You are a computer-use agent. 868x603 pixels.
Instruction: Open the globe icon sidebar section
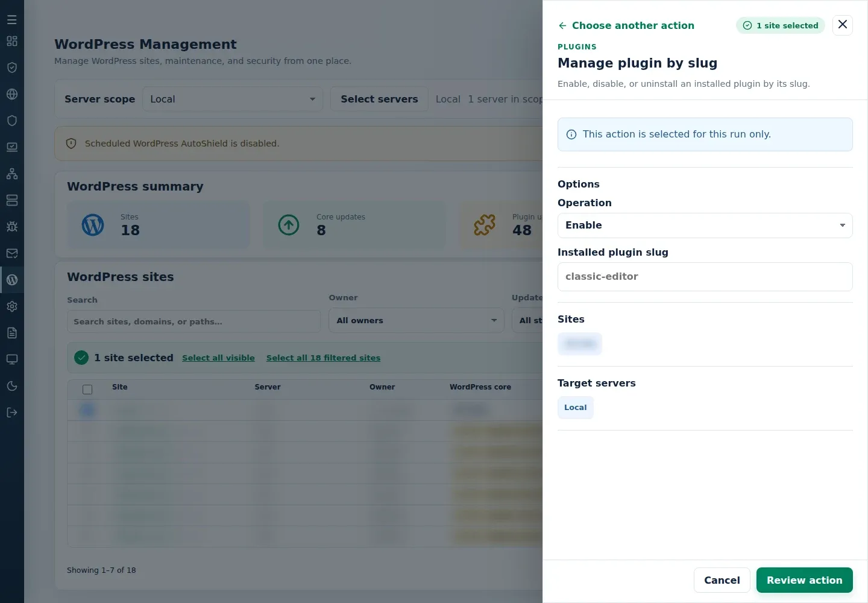(12, 94)
